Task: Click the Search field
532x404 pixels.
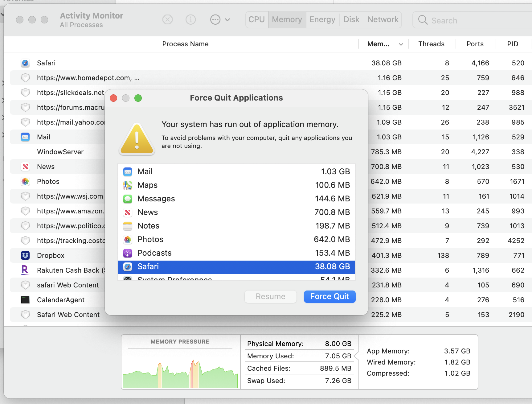Action: click(x=475, y=20)
